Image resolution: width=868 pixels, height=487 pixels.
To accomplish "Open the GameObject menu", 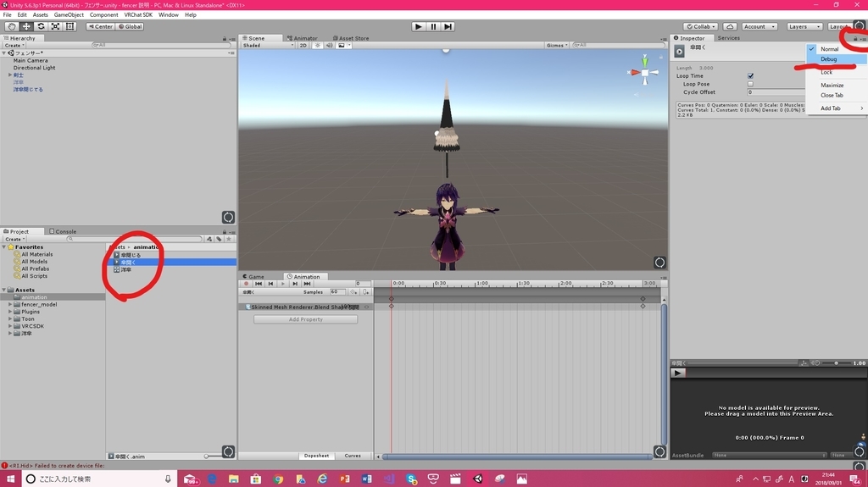I will pyautogui.click(x=69, y=15).
